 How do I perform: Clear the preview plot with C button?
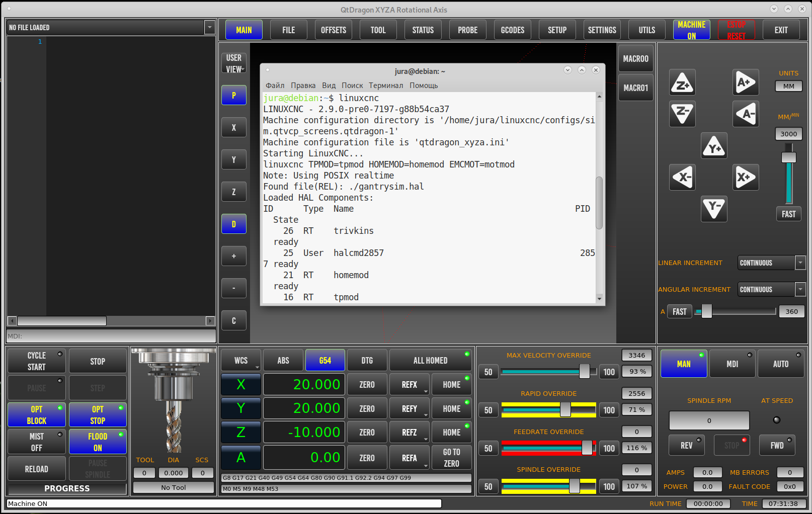234,320
